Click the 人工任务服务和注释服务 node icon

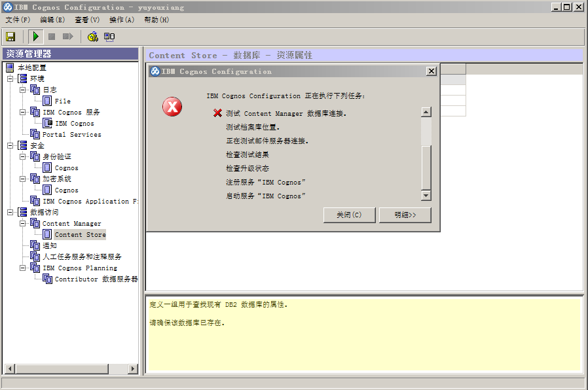coord(35,257)
